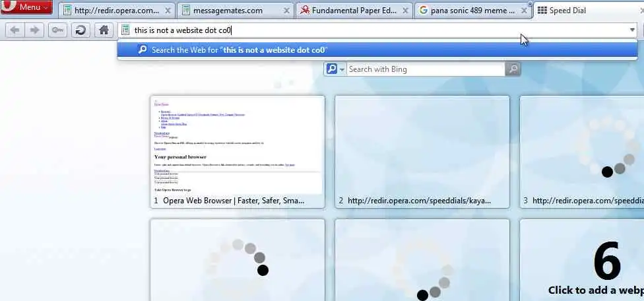The width and height of the screenshot is (644, 301).
Task: Reload the page with Reload icon
Action: [x=81, y=30]
